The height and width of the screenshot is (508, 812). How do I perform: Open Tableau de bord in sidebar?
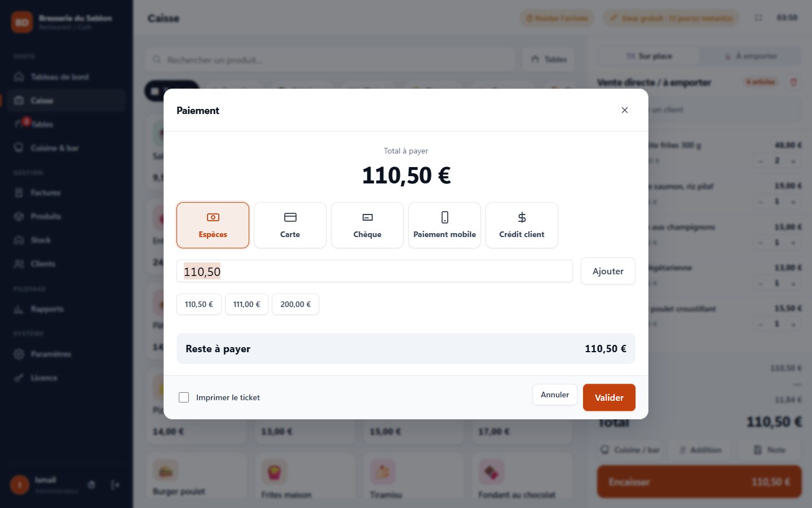tap(67, 77)
